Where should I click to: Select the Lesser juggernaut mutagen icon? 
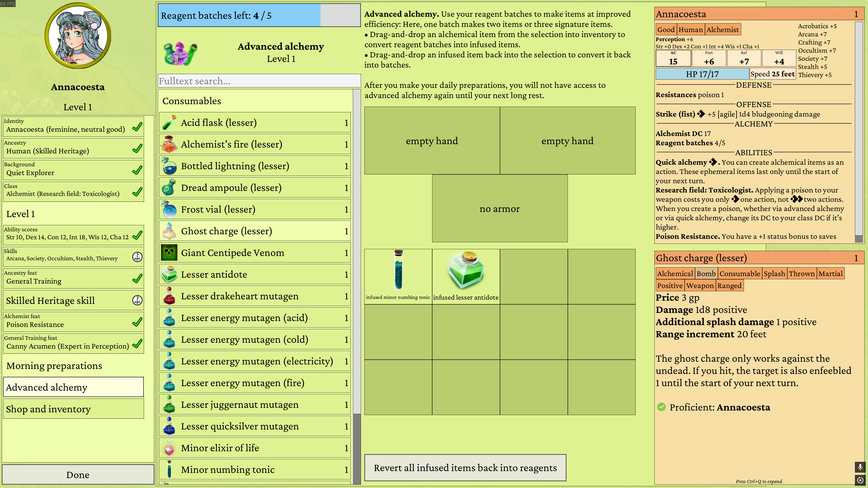(169, 404)
